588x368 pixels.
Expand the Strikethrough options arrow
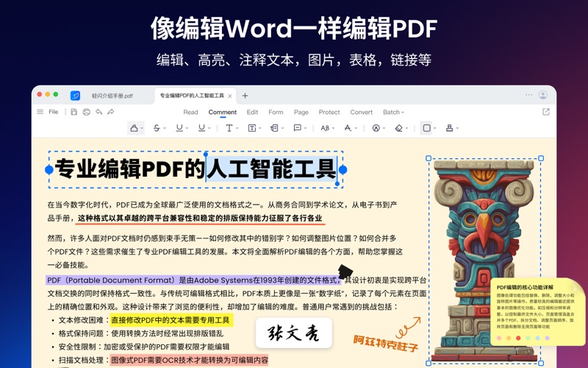[164, 128]
